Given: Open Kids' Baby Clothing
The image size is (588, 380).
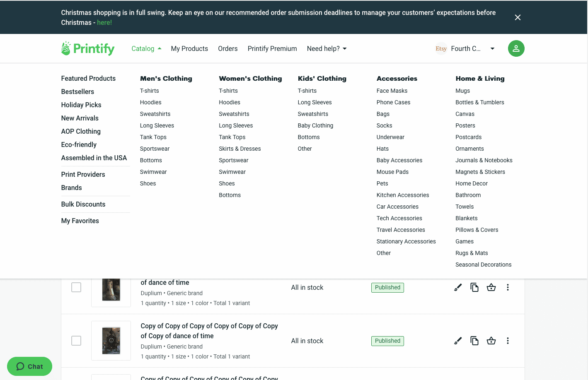Looking at the screenshot, I should point(315,125).
